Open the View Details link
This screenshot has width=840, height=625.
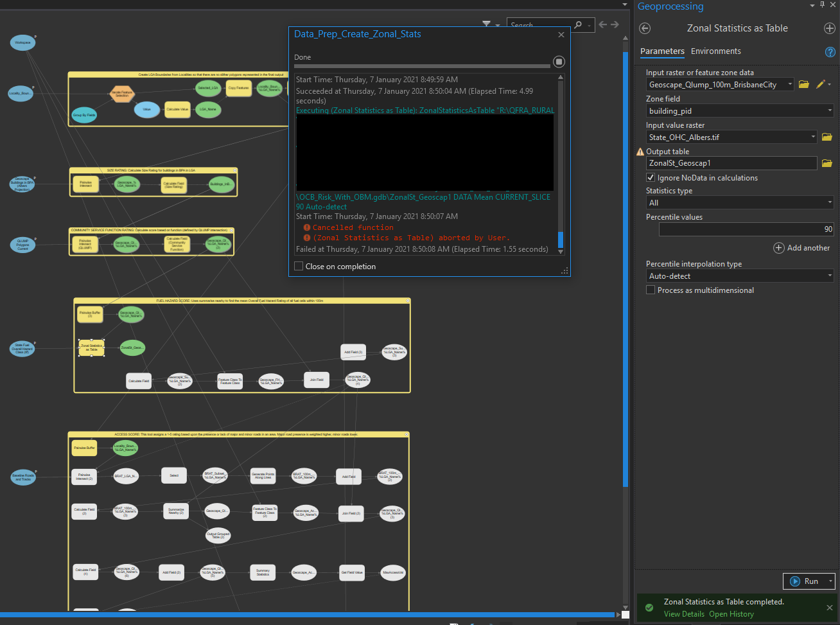tap(684, 614)
